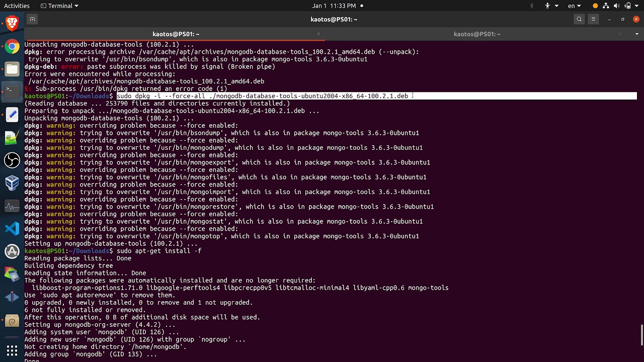The width and height of the screenshot is (644, 362).
Task: Open Software Updater from the dock
Action: click(12, 251)
